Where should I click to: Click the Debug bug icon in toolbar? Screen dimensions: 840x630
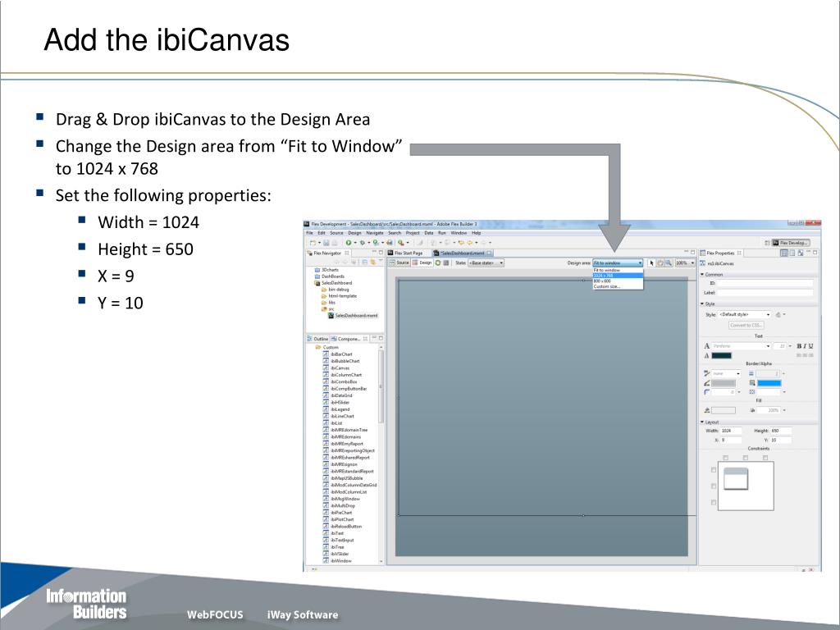tap(362, 243)
